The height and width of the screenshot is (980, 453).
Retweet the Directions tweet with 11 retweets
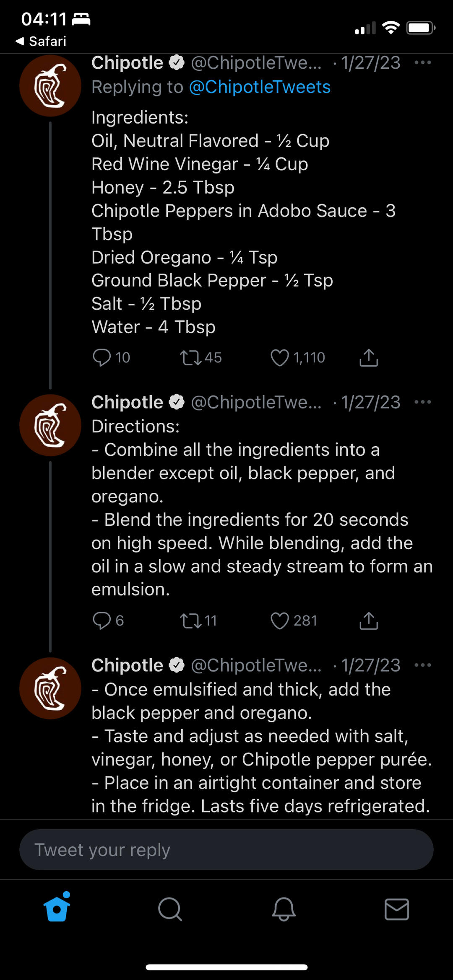coord(190,621)
